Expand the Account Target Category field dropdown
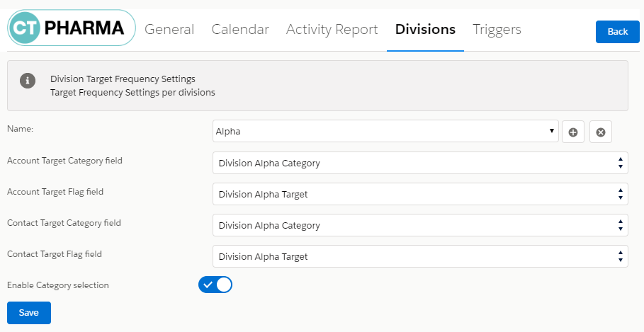This screenshot has width=644, height=332. pyautogui.click(x=420, y=163)
